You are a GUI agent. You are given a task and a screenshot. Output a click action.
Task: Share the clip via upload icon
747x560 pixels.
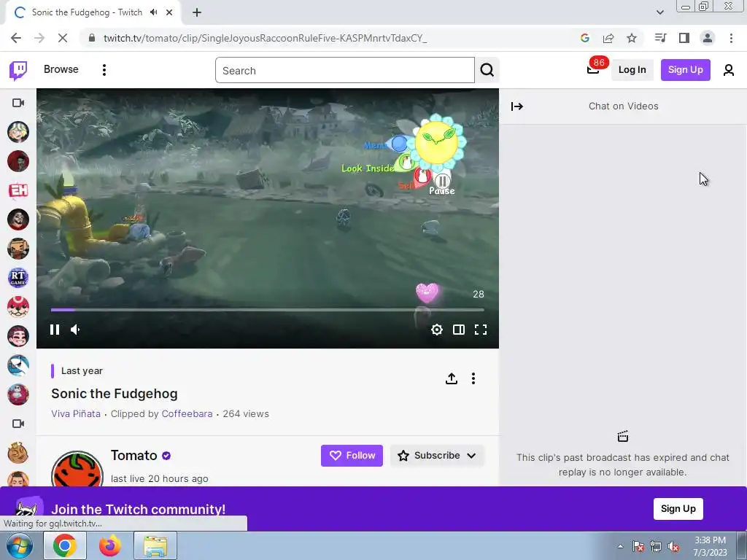[451, 378]
